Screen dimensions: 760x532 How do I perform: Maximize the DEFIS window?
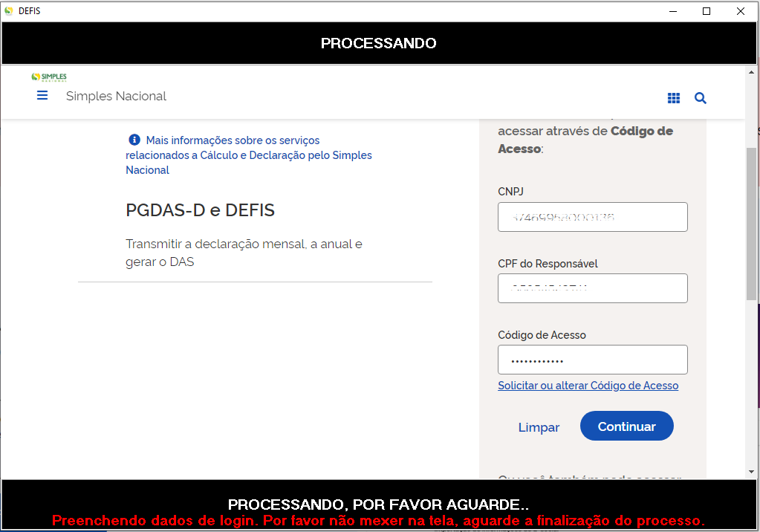coord(707,11)
